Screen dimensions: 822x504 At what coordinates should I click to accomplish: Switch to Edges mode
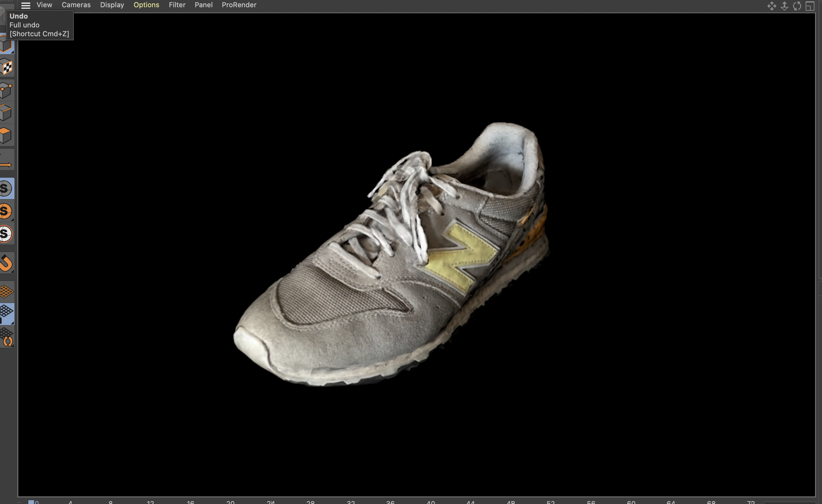[7, 112]
